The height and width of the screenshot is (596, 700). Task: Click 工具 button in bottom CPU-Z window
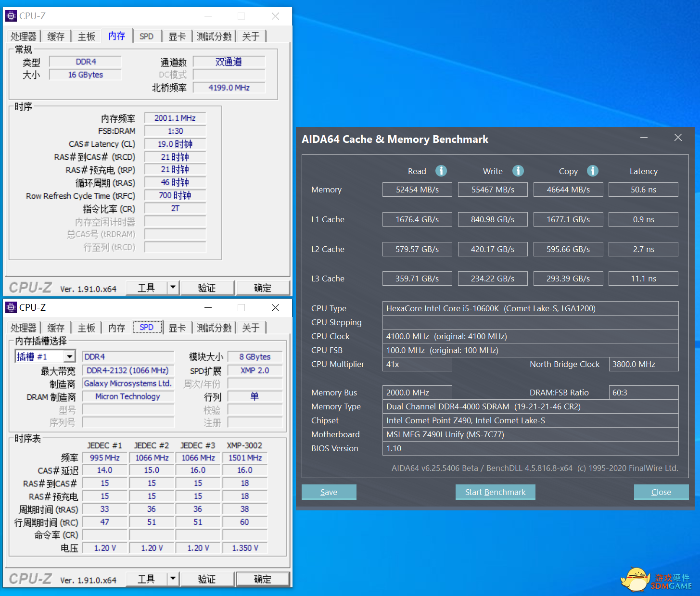146,579
